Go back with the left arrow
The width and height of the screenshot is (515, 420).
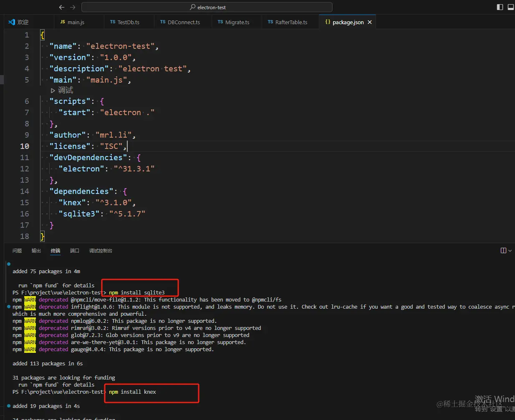pyautogui.click(x=62, y=7)
